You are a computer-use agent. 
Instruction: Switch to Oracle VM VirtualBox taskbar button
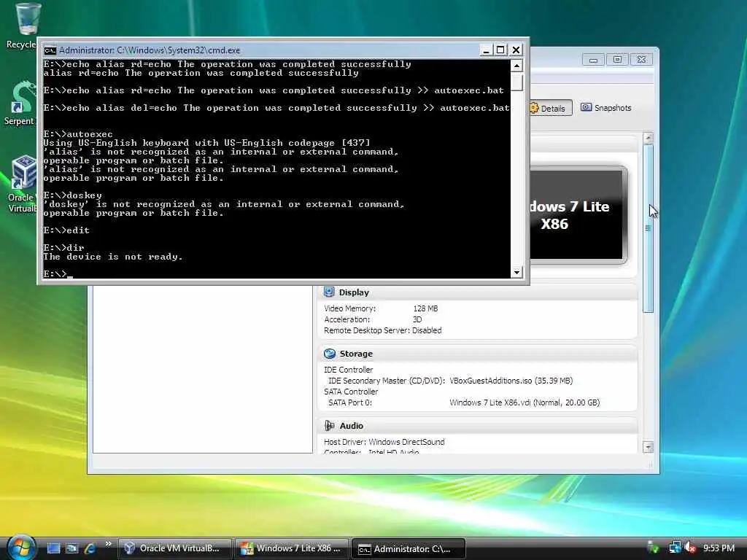click(174, 548)
